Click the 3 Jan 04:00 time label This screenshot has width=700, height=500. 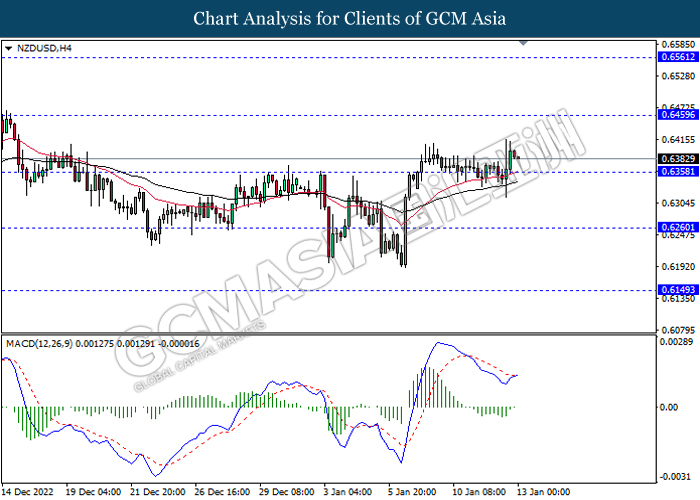coord(348,492)
